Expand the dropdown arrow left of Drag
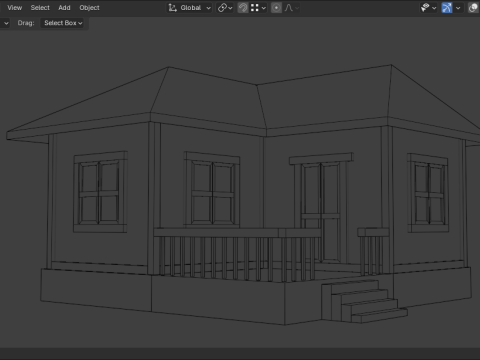The height and width of the screenshot is (360, 480). pos(6,23)
